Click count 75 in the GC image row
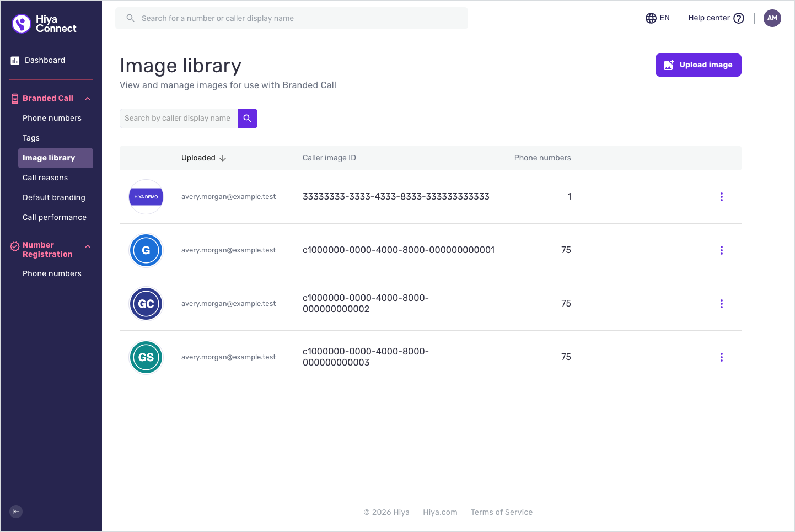795x532 pixels. coord(566,304)
